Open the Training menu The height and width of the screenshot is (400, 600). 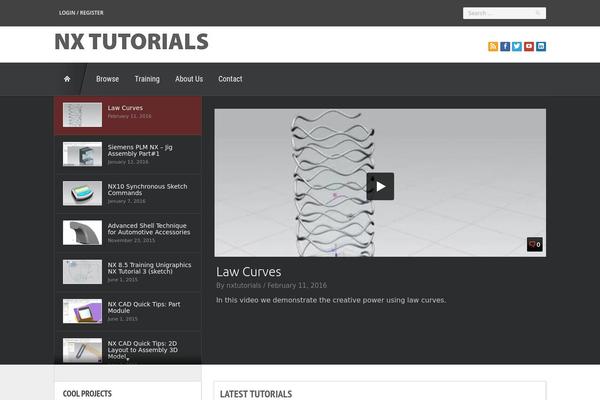[x=147, y=79]
